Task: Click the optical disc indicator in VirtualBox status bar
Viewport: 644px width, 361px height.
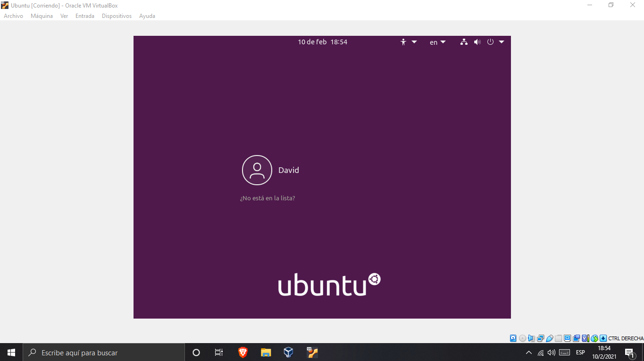Action: [522, 338]
